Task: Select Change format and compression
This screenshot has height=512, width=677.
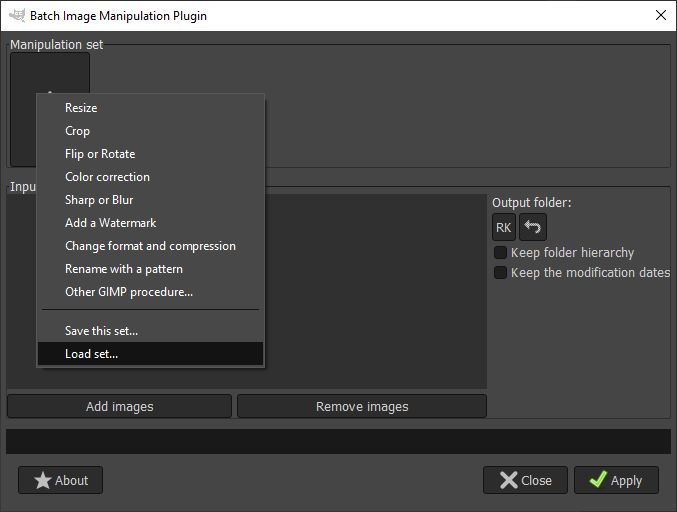Action: [x=150, y=246]
